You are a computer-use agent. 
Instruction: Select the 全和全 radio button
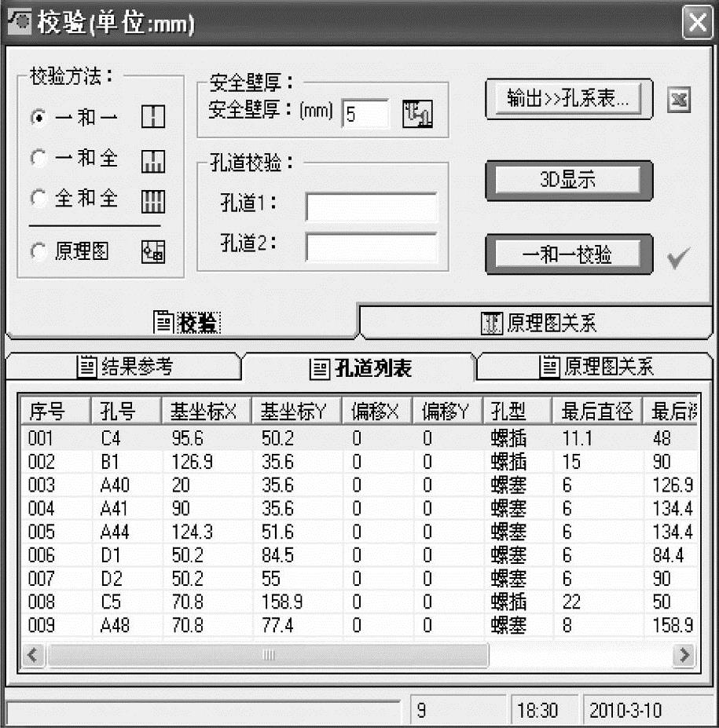pyautogui.click(x=39, y=198)
